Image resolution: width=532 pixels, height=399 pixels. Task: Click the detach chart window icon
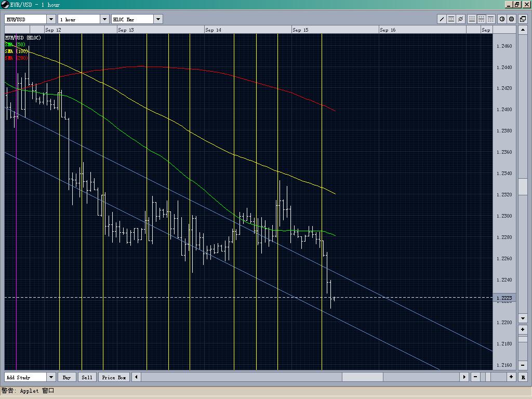coord(522,19)
